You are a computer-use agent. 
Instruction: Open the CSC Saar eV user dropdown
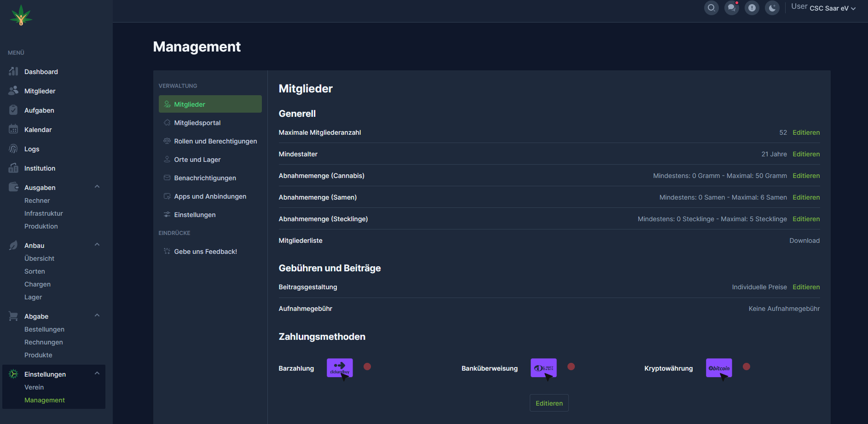(x=832, y=8)
